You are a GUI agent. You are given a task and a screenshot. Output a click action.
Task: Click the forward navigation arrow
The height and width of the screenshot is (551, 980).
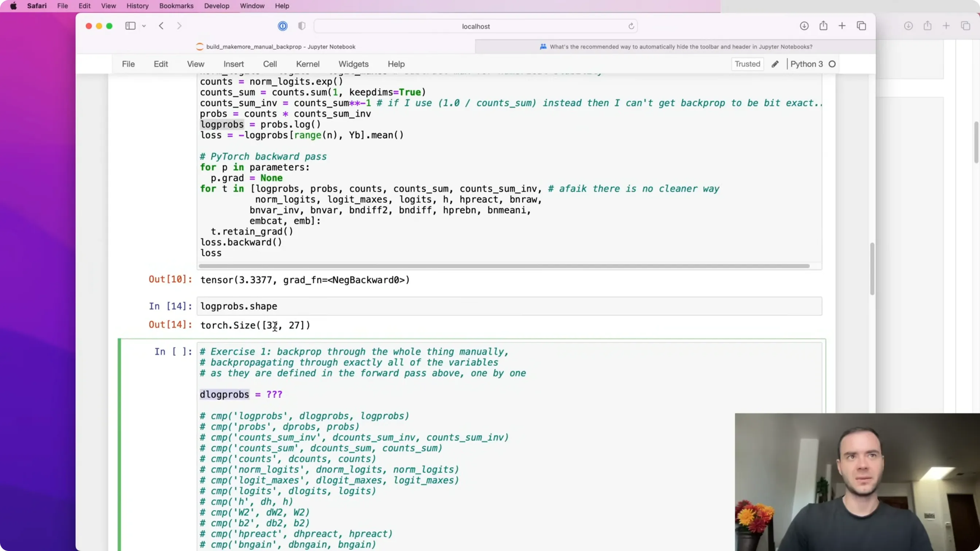click(x=179, y=26)
